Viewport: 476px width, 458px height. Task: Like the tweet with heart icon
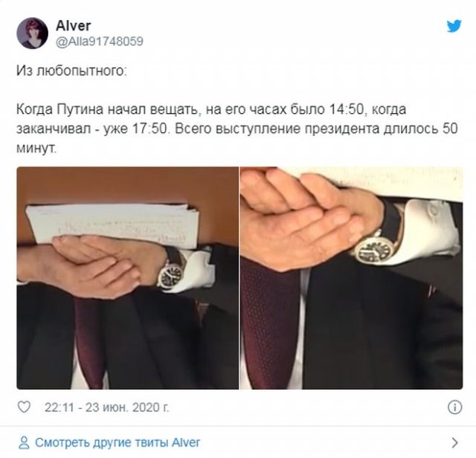point(24,407)
